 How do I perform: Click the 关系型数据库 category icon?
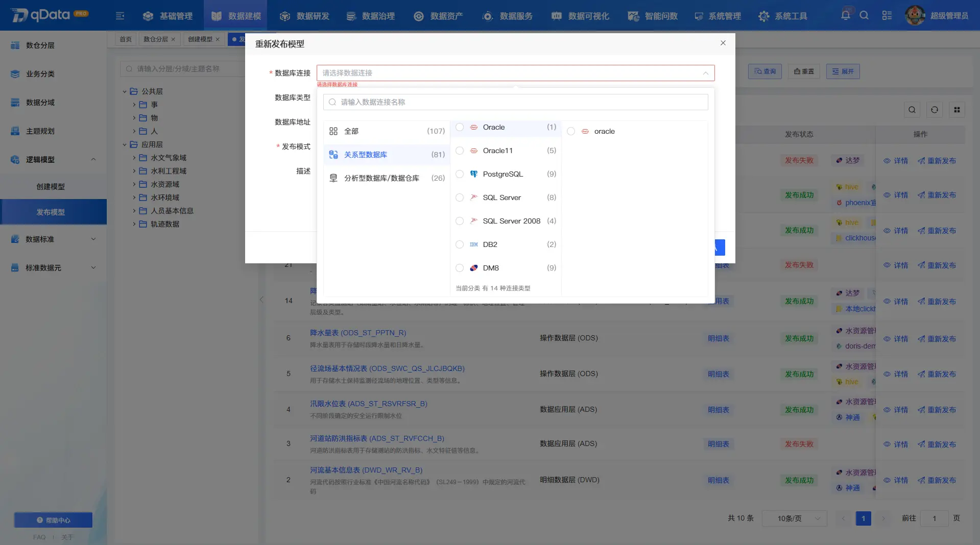(333, 155)
